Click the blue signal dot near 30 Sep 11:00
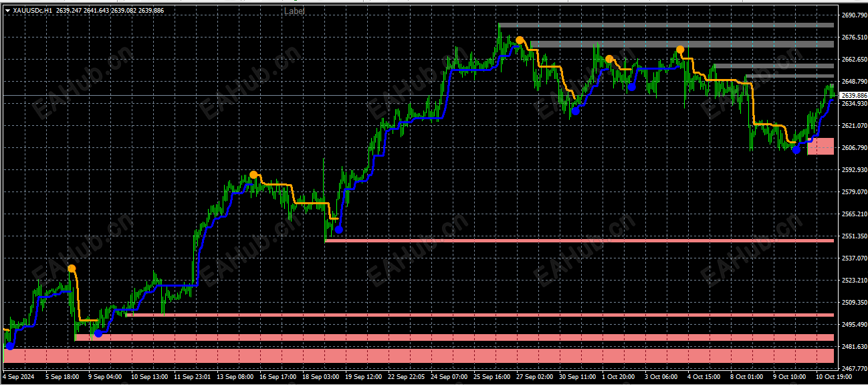The image size is (868, 385). (575, 111)
